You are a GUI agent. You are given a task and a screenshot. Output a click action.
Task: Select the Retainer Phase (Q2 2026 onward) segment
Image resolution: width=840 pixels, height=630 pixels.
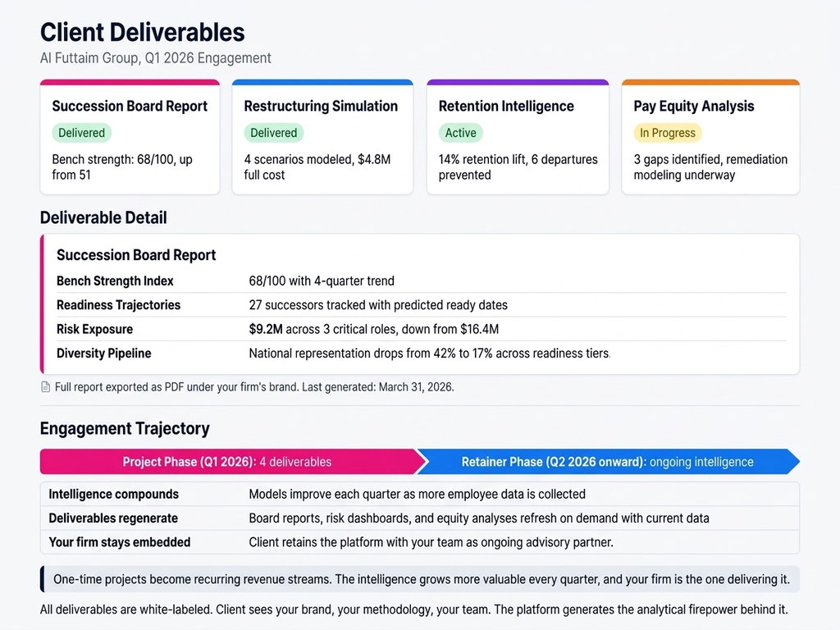point(607,462)
